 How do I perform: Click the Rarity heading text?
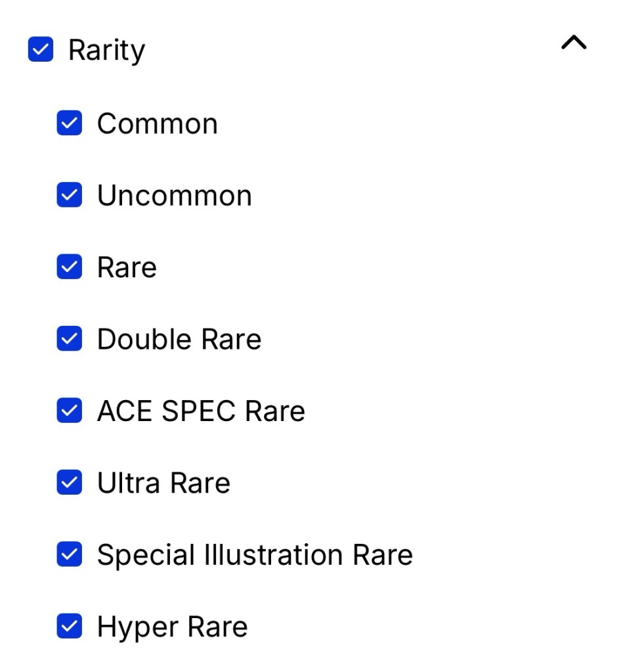(106, 51)
